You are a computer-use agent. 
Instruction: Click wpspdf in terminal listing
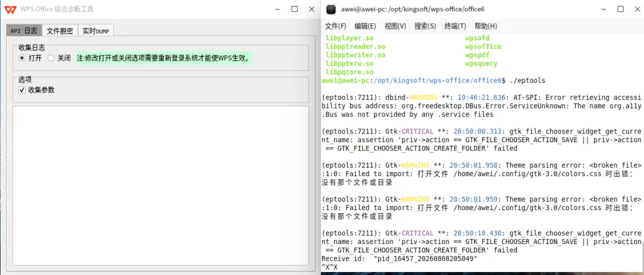477,55
